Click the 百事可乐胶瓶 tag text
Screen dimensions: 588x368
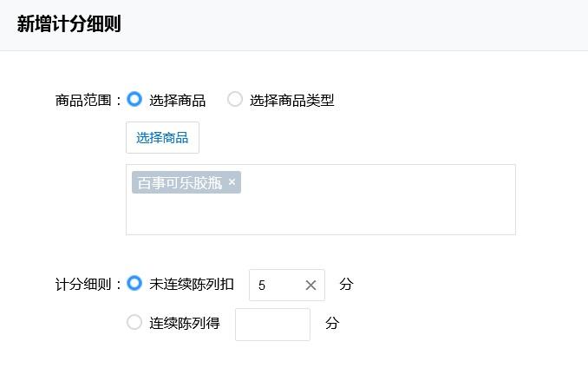(180, 183)
